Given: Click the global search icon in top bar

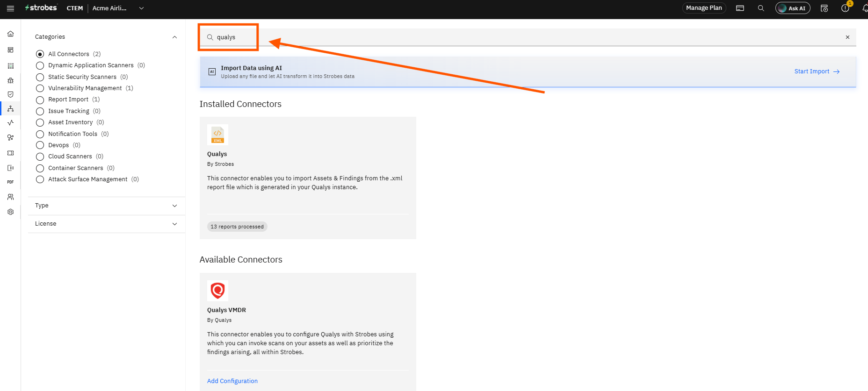Looking at the screenshot, I should 761,8.
